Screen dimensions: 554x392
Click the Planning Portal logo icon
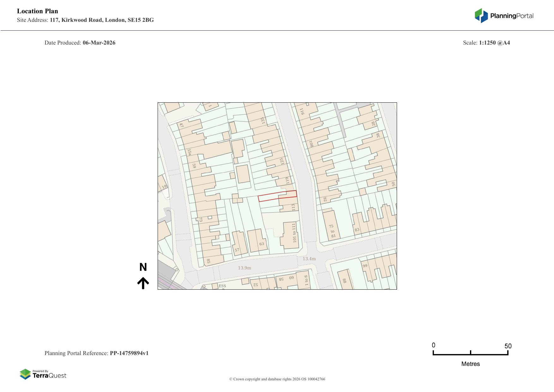pos(481,15)
